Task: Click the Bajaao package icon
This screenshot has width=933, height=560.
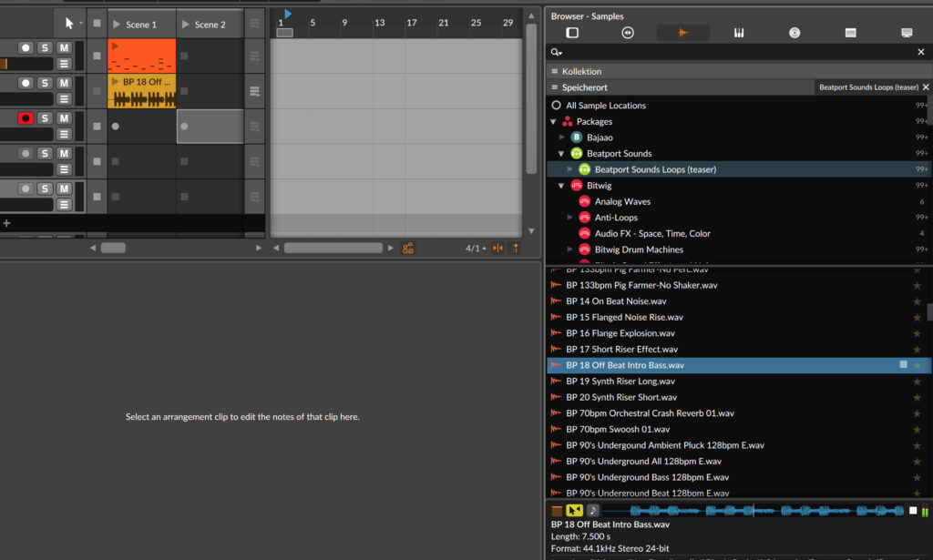Action: (576, 137)
